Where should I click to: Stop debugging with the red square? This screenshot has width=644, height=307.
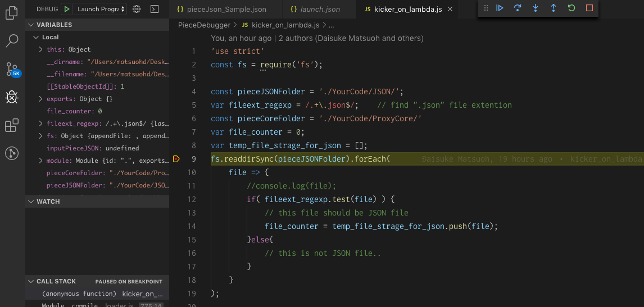point(589,8)
